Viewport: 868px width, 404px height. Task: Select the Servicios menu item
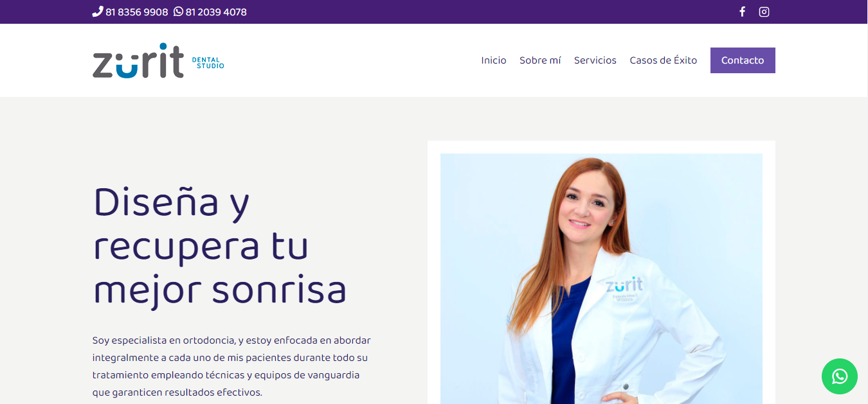pyautogui.click(x=595, y=60)
